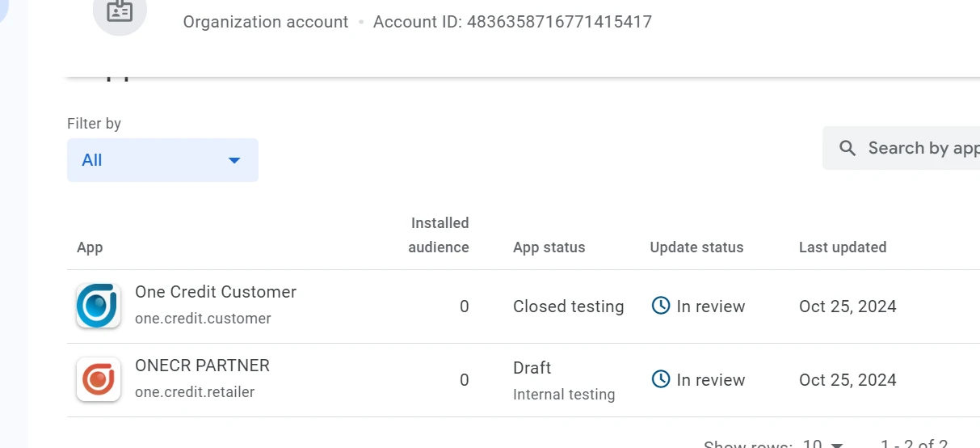Click the Update status column header
Screen dimensions: 980x448
pos(696,247)
